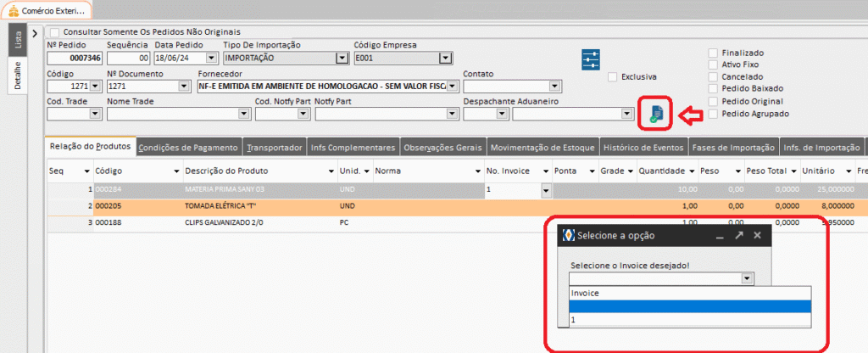Close the Selecione a opção dialog

click(757, 236)
